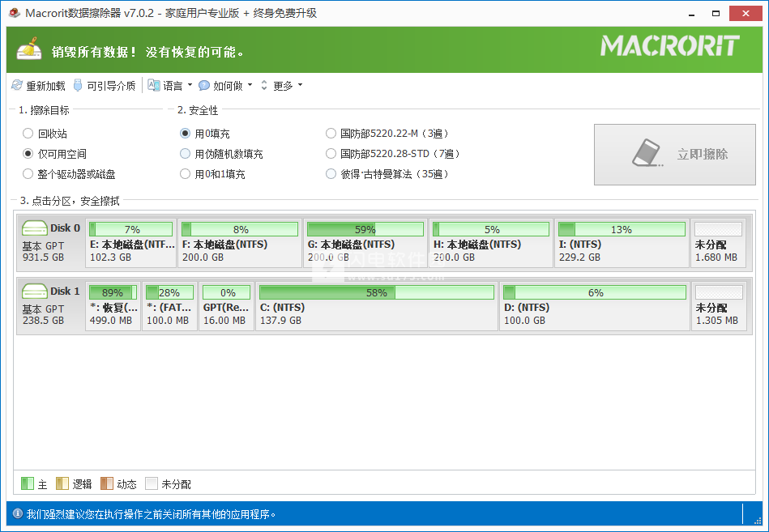The height and width of the screenshot is (532, 769).
Task: Click the 立即擦除 button
Action: (675, 155)
